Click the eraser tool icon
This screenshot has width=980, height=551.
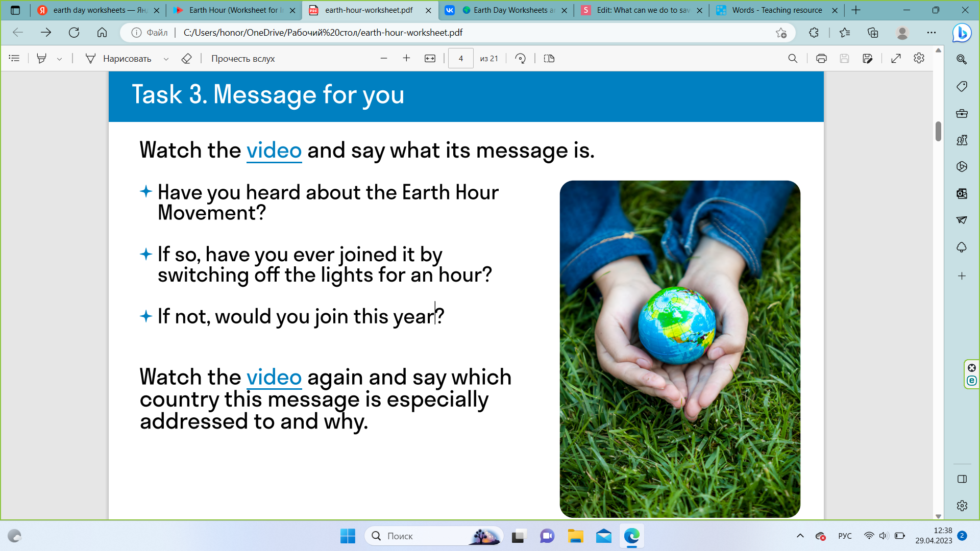pos(186,59)
